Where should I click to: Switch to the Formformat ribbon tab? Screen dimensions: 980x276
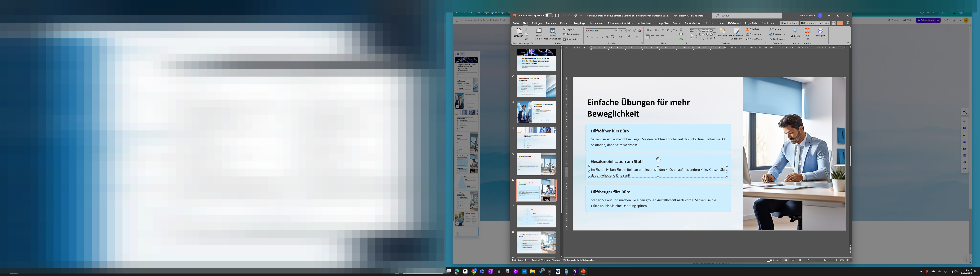[x=768, y=23]
